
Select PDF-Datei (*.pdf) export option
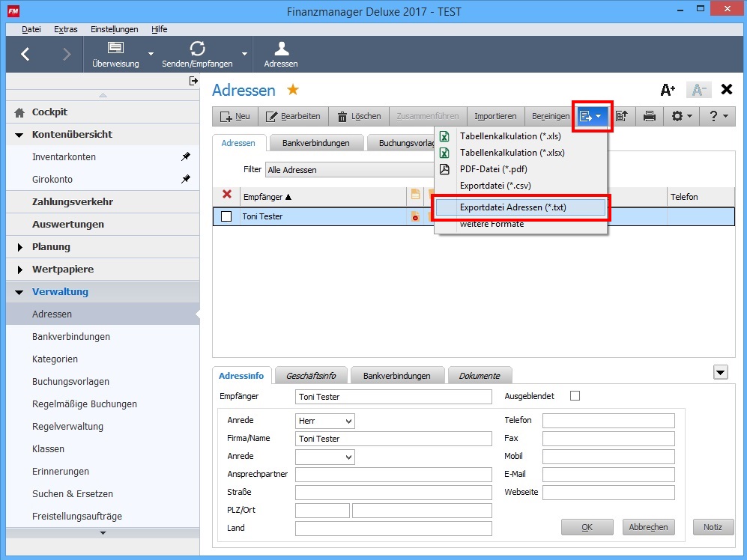[x=521, y=169]
